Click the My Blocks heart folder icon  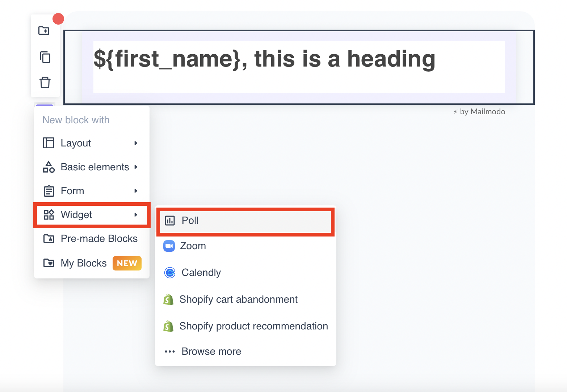49,263
